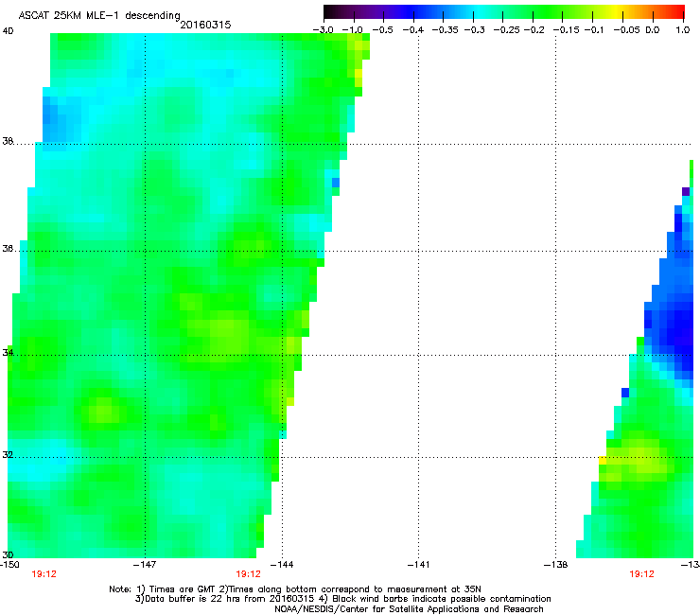Image resolution: width=700 pixels, height=615 pixels.
Task: Click the color bar label 0.0
Action: point(653,30)
